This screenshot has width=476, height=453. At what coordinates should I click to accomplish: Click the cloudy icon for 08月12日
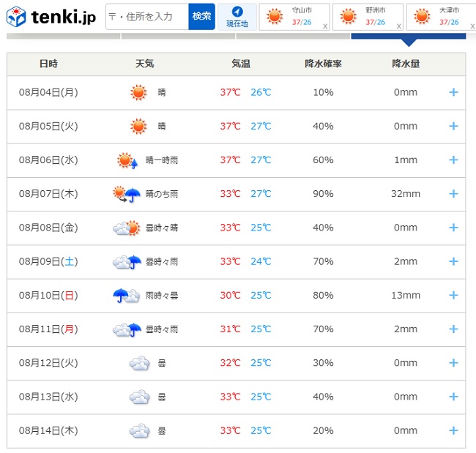pyautogui.click(x=139, y=363)
